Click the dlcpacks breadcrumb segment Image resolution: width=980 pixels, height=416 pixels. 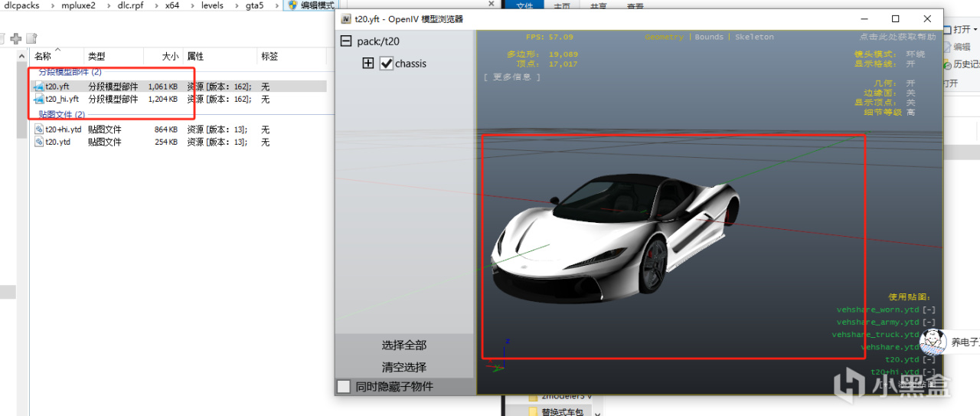click(x=20, y=5)
